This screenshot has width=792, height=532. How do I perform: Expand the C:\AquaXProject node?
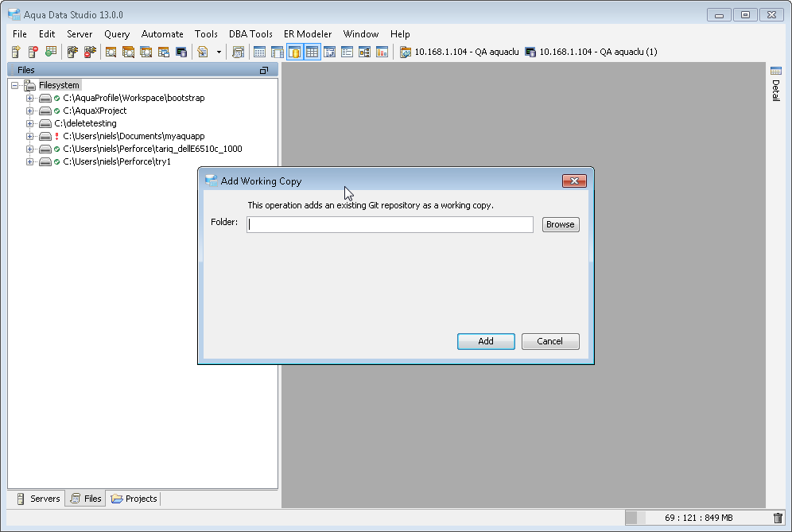click(x=29, y=111)
